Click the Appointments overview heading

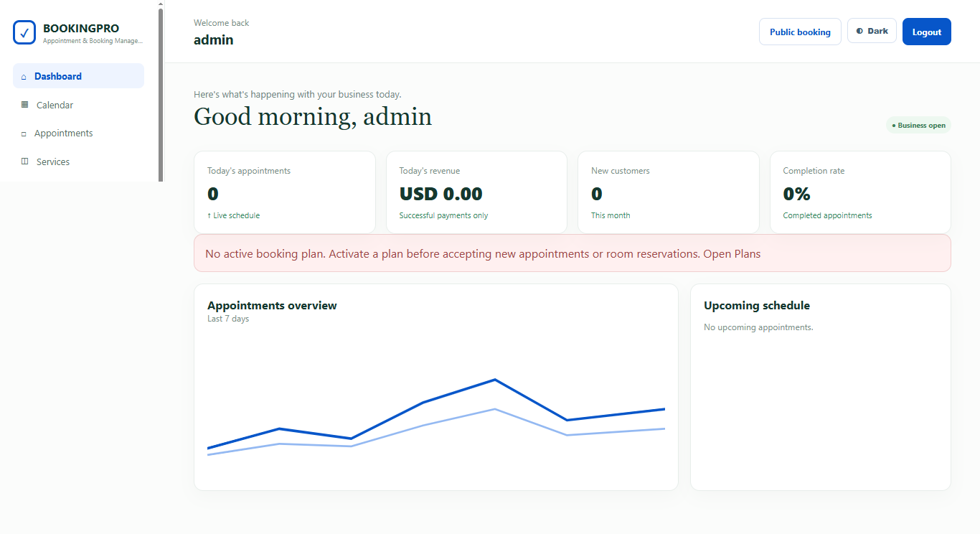pyautogui.click(x=272, y=305)
